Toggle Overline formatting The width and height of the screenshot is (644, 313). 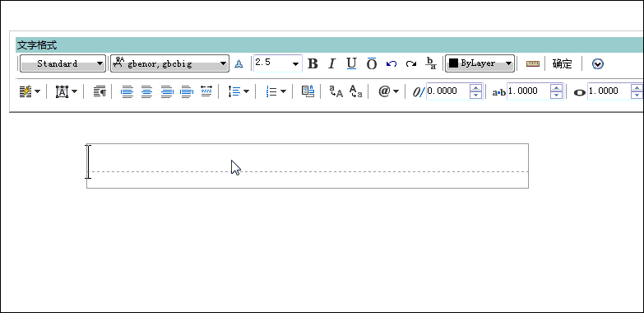[x=371, y=63]
